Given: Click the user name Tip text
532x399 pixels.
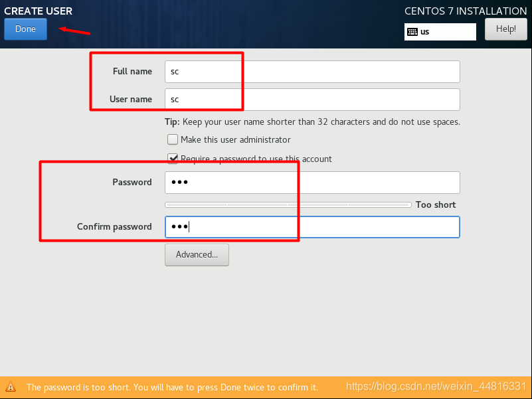Looking at the screenshot, I should click(312, 121).
